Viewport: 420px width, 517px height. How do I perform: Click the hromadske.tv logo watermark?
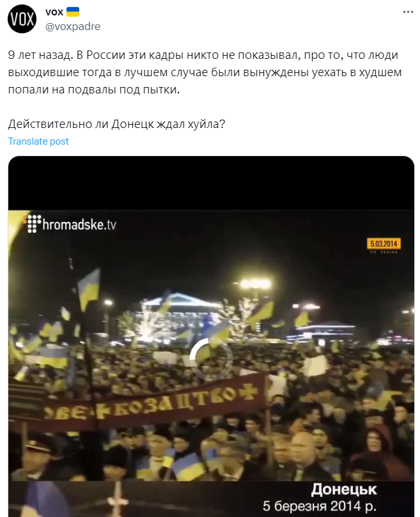pyautogui.click(x=72, y=224)
